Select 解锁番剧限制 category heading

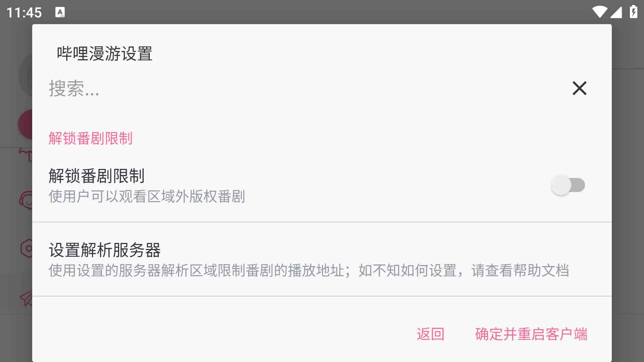90,137
